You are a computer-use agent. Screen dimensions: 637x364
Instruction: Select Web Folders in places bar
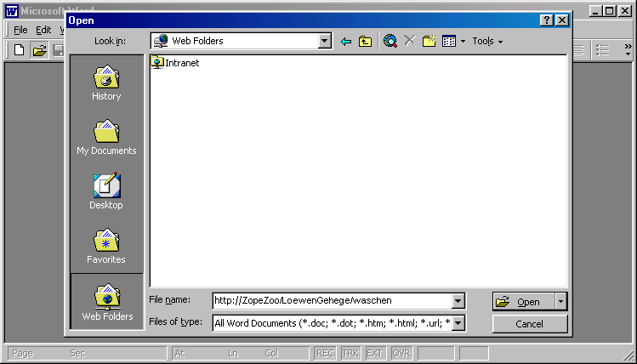[107, 301]
